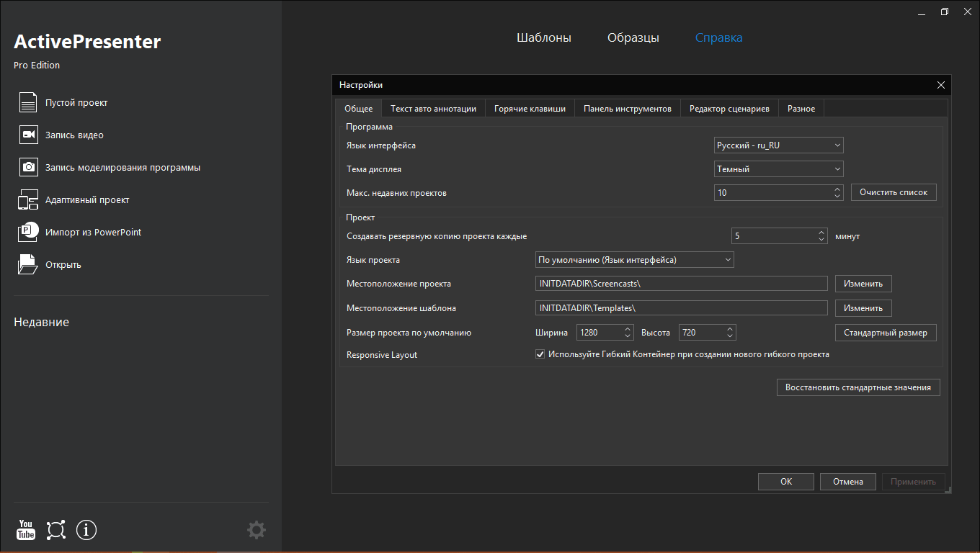Open the Тема дисплея dropdown
Image resolution: width=980 pixels, height=553 pixels.
778,169
